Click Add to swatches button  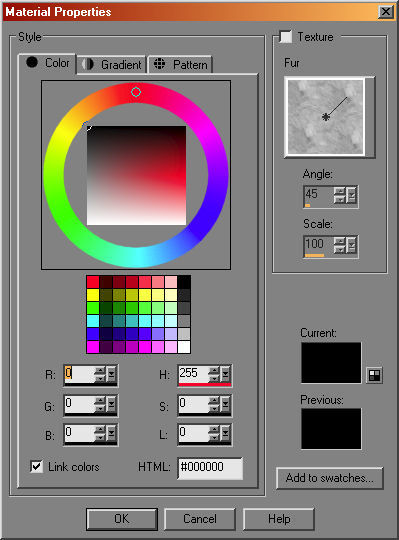pyautogui.click(x=329, y=478)
